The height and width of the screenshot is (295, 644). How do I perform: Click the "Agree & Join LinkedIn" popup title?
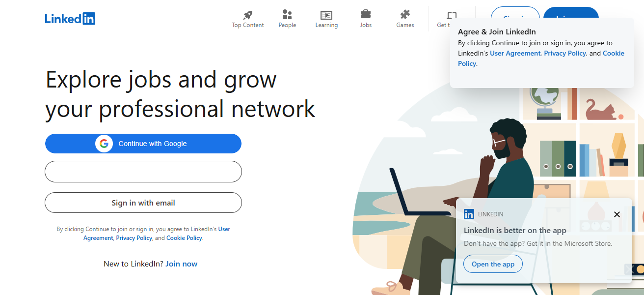pyautogui.click(x=497, y=32)
